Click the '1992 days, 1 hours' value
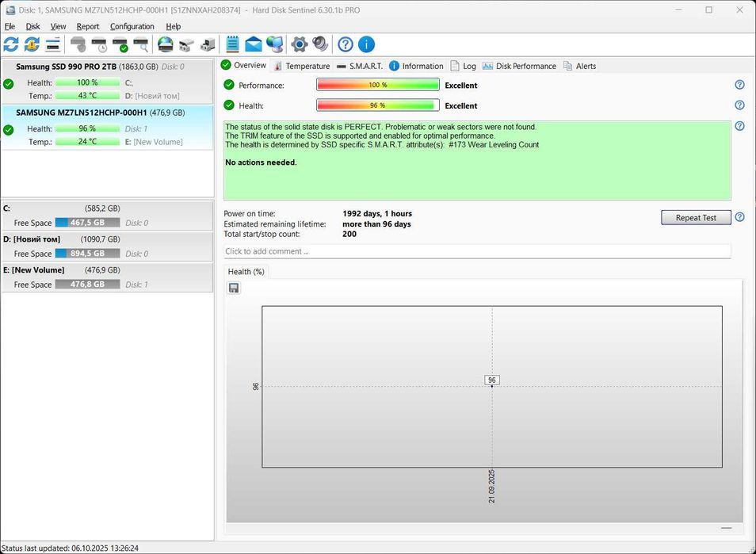The width and height of the screenshot is (756, 554). [x=377, y=214]
